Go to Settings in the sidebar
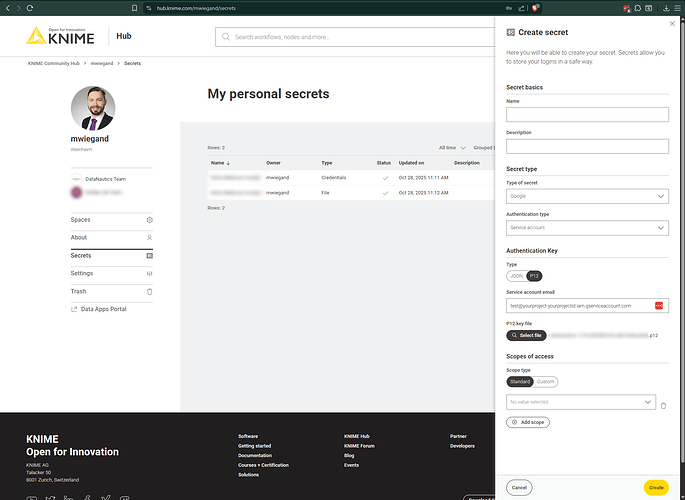Image resolution: width=685 pixels, height=500 pixels. [111, 273]
